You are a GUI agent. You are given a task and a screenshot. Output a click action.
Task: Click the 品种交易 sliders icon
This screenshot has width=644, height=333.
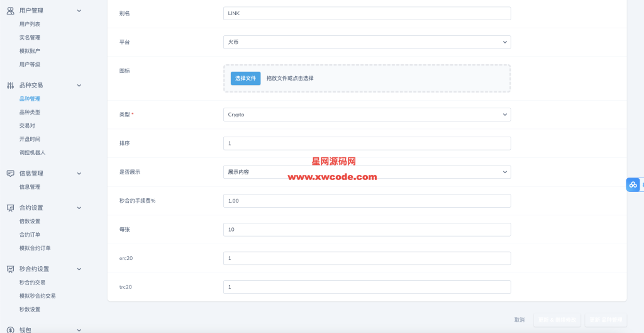coord(11,85)
